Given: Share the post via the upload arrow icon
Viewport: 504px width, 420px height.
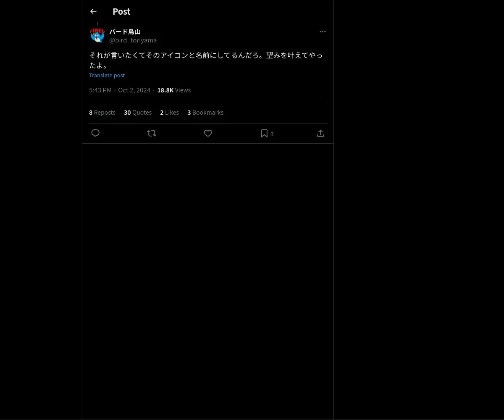Looking at the screenshot, I should tap(320, 133).
